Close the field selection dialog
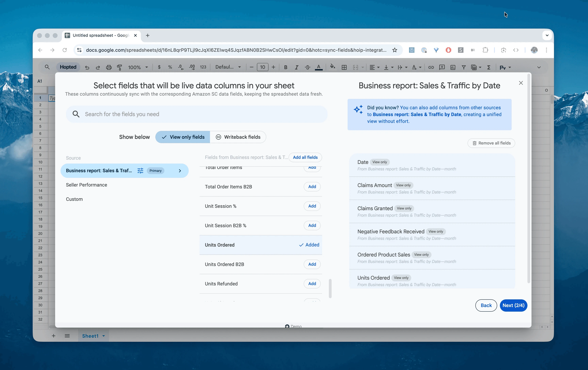This screenshot has height=370, width=588. [x=521, y=83]
